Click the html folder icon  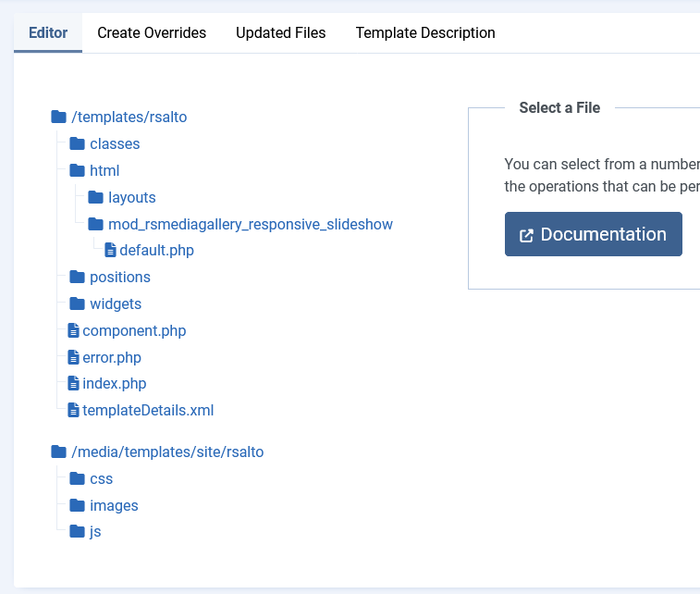(78, 170)
